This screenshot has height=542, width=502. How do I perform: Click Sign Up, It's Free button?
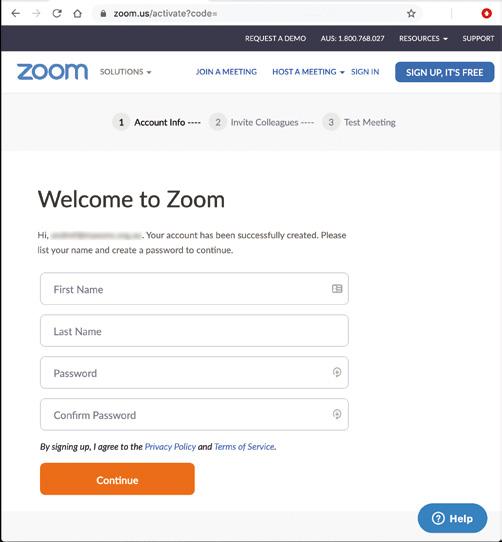tap(445, 72)
